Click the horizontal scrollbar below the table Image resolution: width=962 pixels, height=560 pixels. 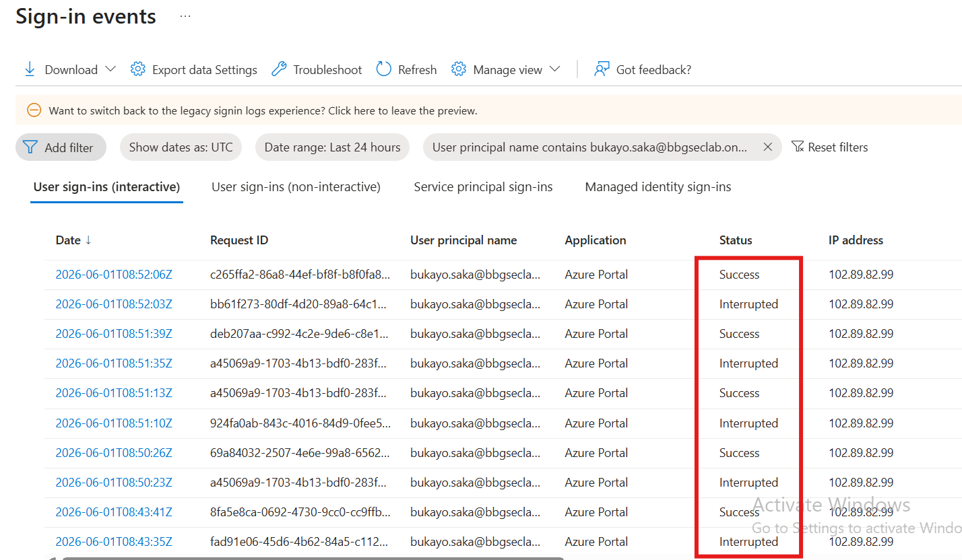coord(313,558)
